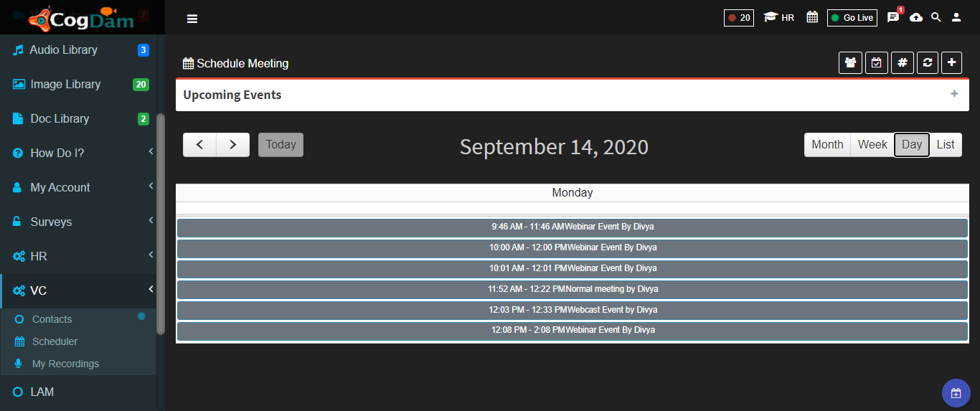
Task: Open the user profile icon
Action: 956,17
